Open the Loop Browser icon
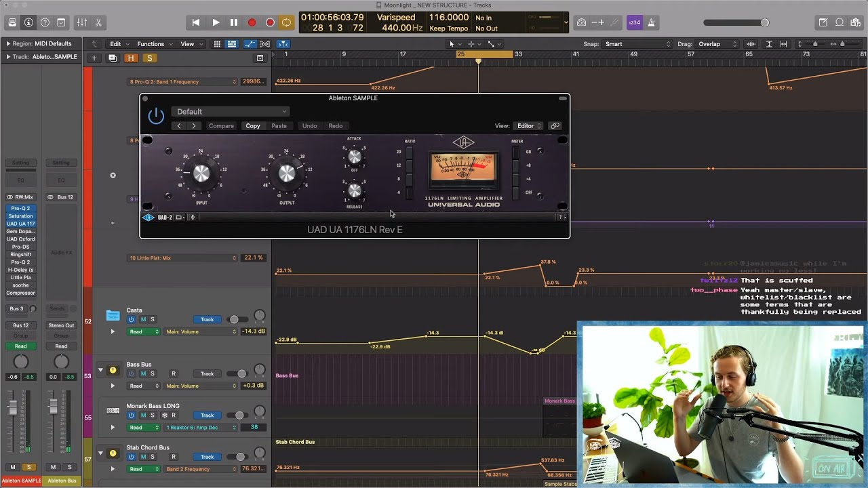This screenshot has height=488, width=868. pyautogui.click(x=840, y=22)
